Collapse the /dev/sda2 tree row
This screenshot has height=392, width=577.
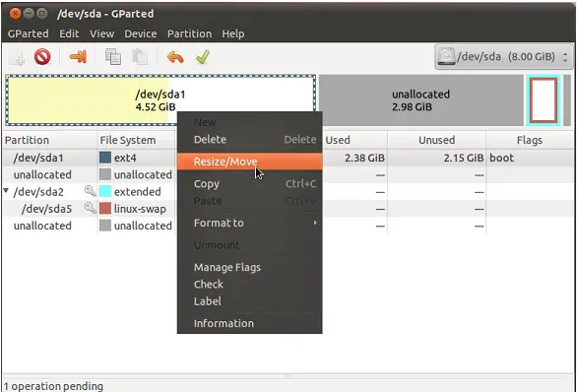coord(6,191)
